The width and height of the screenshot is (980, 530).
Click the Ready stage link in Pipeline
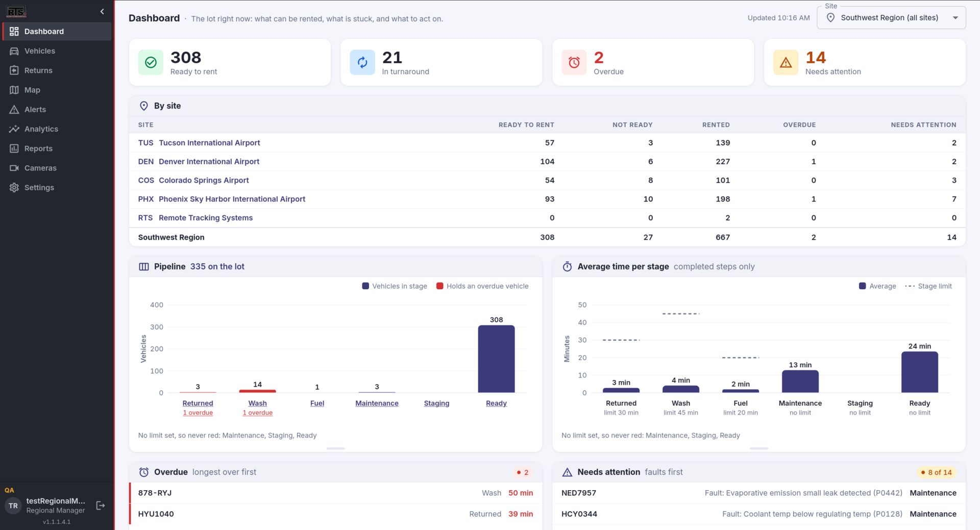click(497, 403)
